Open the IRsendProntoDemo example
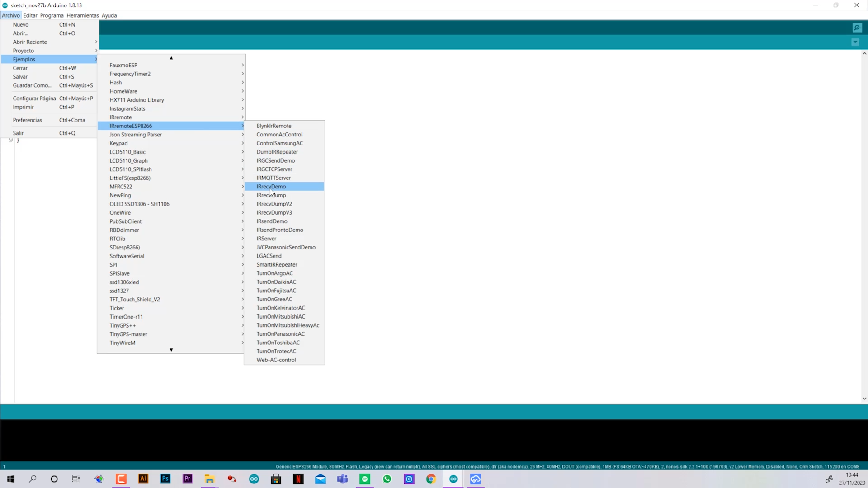The height and width of the screenshot is (488, 868). (284, 230)
